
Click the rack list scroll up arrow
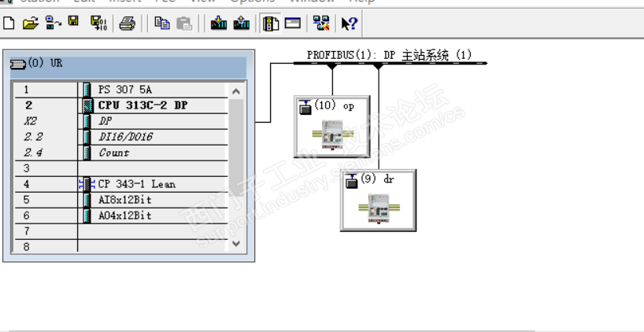(235, 91)
